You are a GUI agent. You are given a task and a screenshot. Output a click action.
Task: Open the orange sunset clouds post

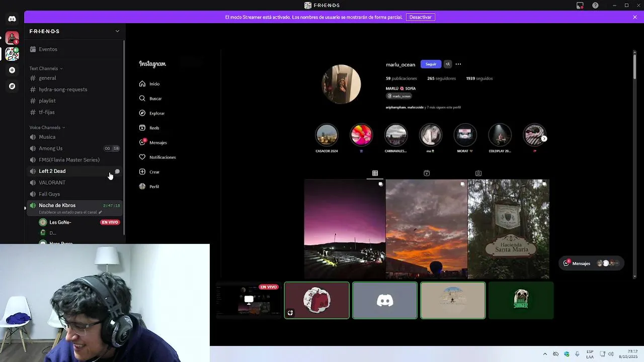(x=427, y=229)
